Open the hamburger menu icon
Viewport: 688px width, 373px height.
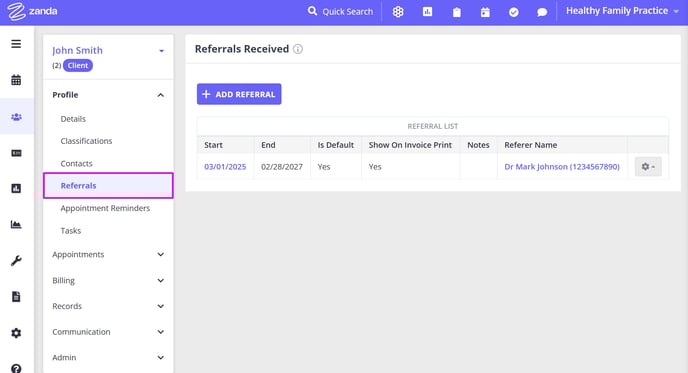point(16,44)
